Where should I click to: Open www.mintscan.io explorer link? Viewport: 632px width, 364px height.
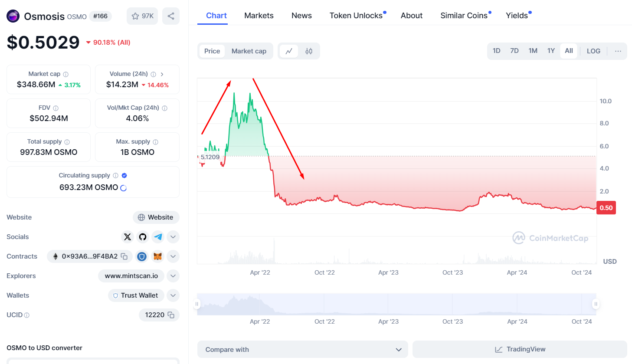tap(131, 276)
